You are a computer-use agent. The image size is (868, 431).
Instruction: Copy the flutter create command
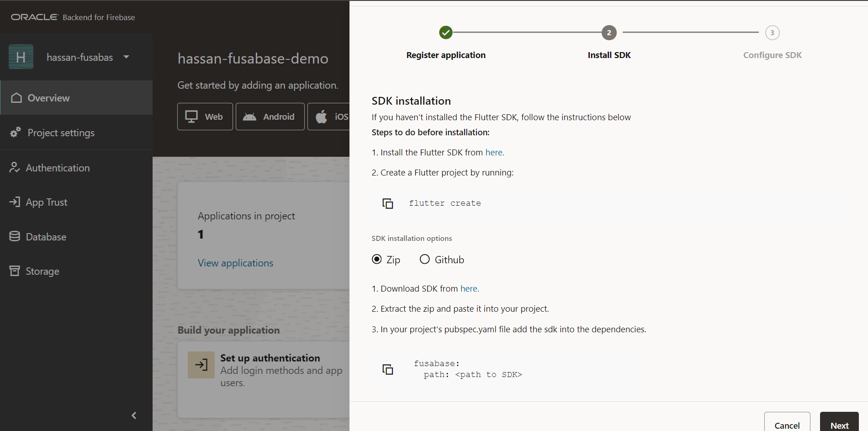(388, 203)
